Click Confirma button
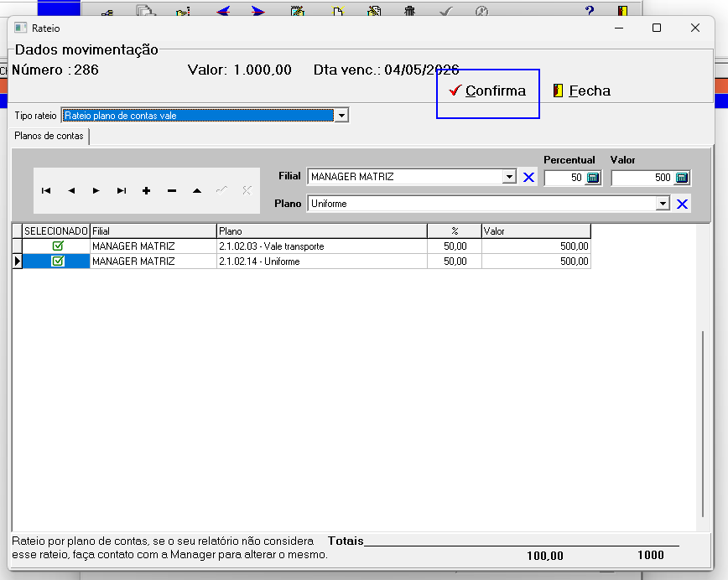 click(x=488, y=91)
